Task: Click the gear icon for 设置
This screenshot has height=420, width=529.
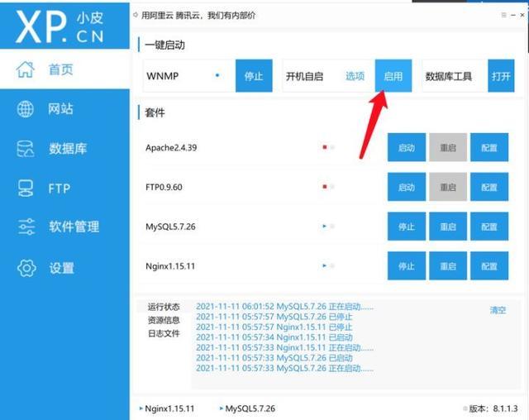Action: 26,268
